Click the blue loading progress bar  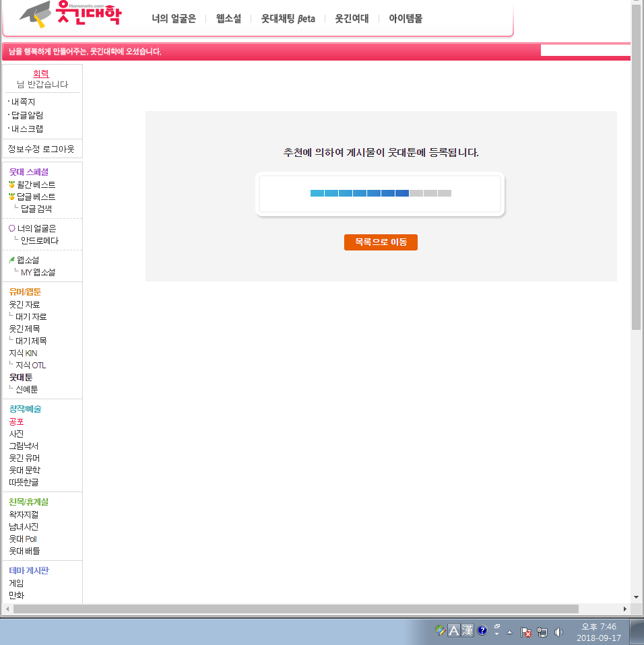point(381,193)
